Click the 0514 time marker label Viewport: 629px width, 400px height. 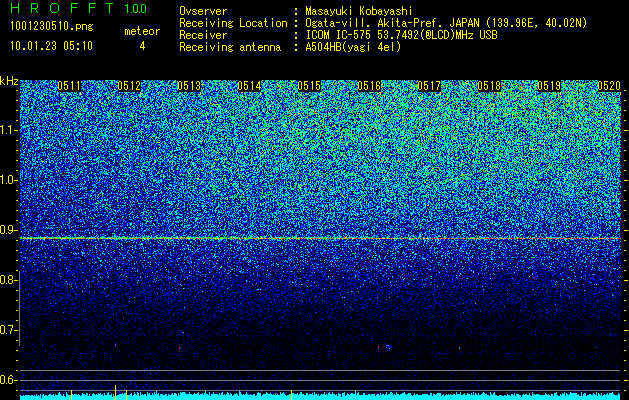(249, 86)
